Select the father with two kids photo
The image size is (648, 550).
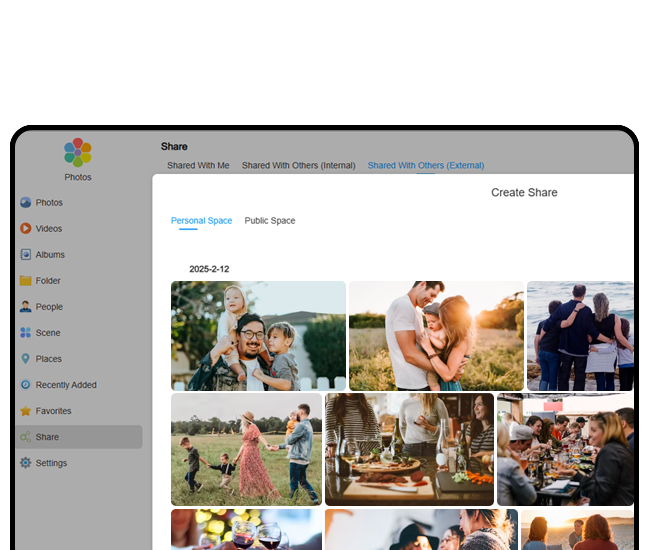click(x=258, y=335)
